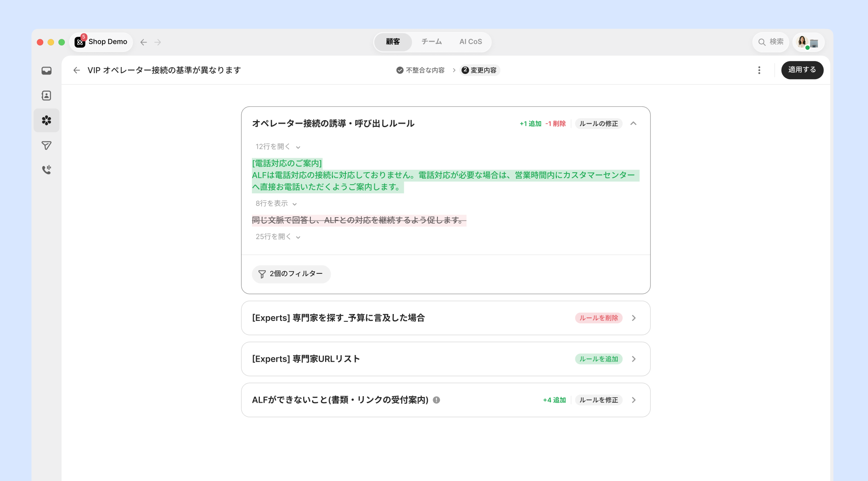This screenshot has height=481, width=868.
Task: Click the deleted 同じ文脈で回答し strikethrough line
Action: [x=359, y=221]
